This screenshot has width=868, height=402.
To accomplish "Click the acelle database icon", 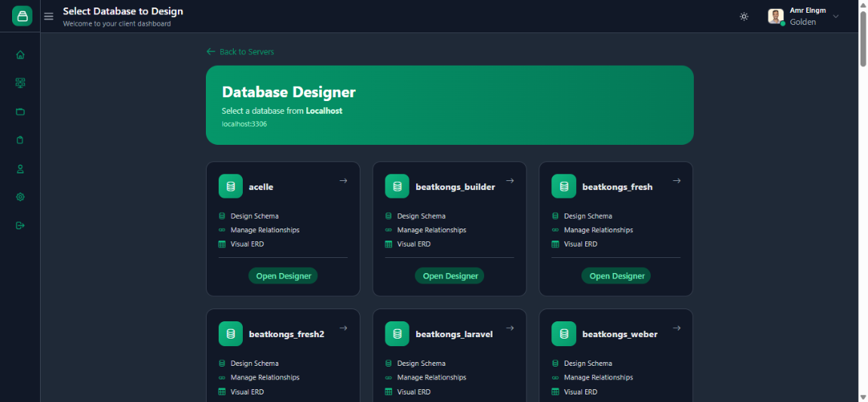I will [x=231, y=186].
